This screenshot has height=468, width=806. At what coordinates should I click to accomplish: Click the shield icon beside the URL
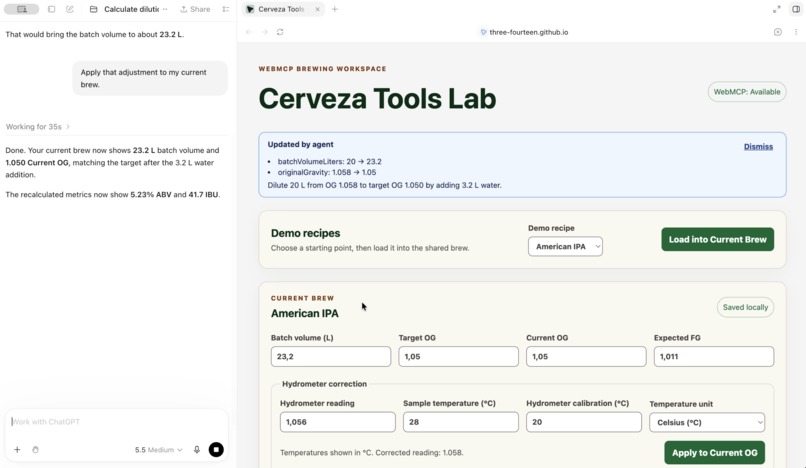(483, 32)
